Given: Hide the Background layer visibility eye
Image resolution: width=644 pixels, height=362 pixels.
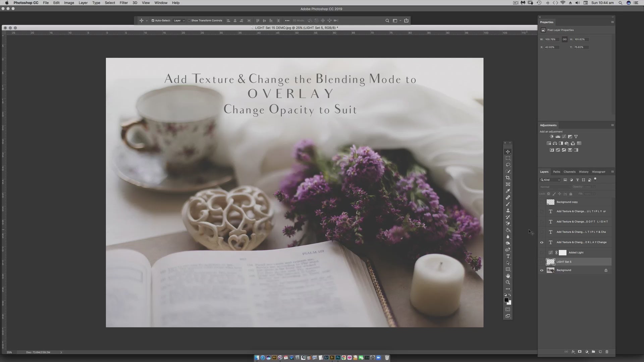Looking at the screenshot, I should [542, 270].
